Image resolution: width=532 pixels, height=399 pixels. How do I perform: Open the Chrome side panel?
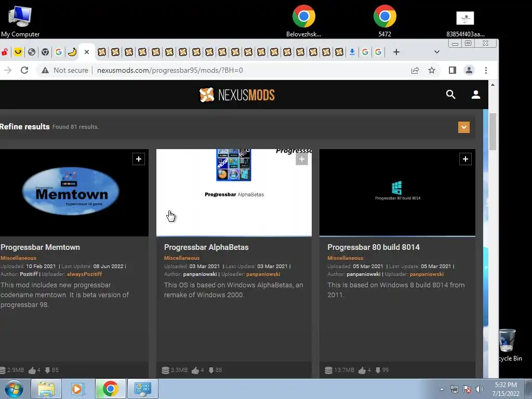[x=453, y=70]
